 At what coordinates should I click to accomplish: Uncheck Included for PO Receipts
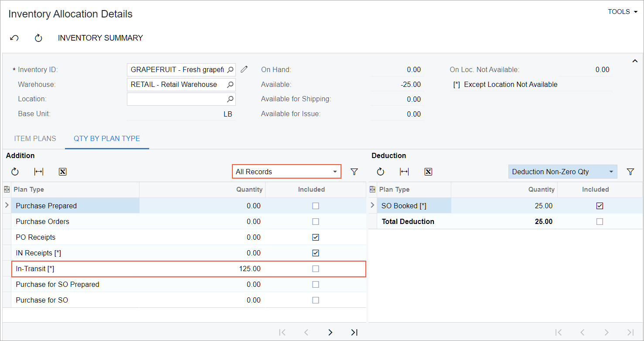pyautogui.click(x=316, y=237)
